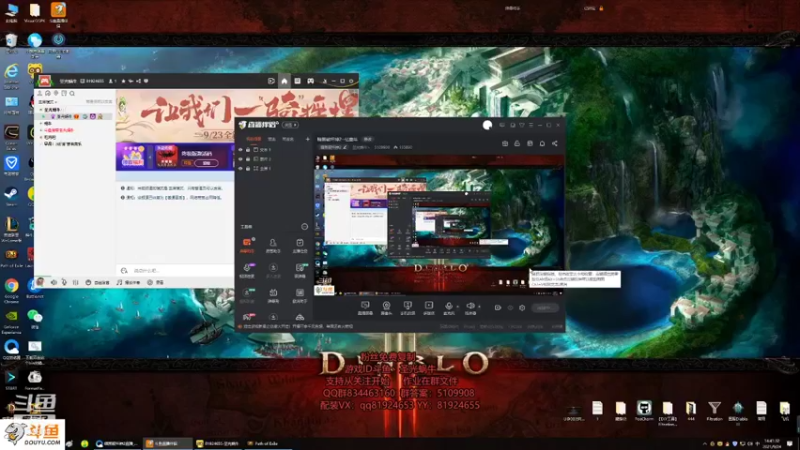Toggle the microphone icon in the YY bottom bar
The width and height of the screenshot is (800, 450).
click(x=64, y=282)
